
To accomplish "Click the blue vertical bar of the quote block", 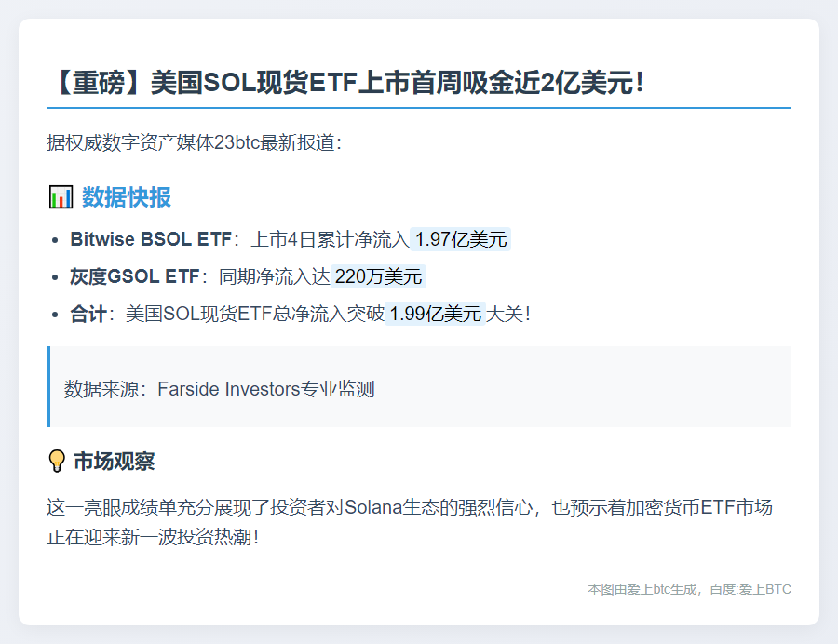I will (47, 388).
